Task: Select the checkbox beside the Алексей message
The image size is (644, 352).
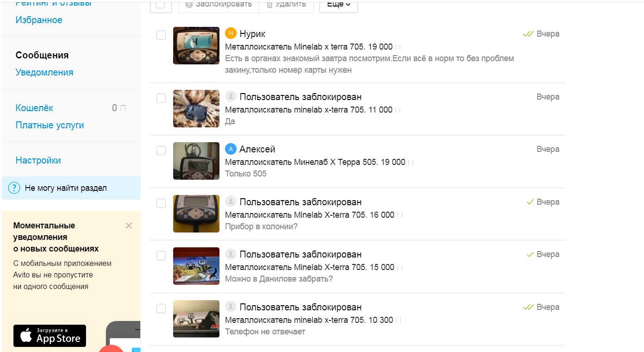Action: click(161, 151)
